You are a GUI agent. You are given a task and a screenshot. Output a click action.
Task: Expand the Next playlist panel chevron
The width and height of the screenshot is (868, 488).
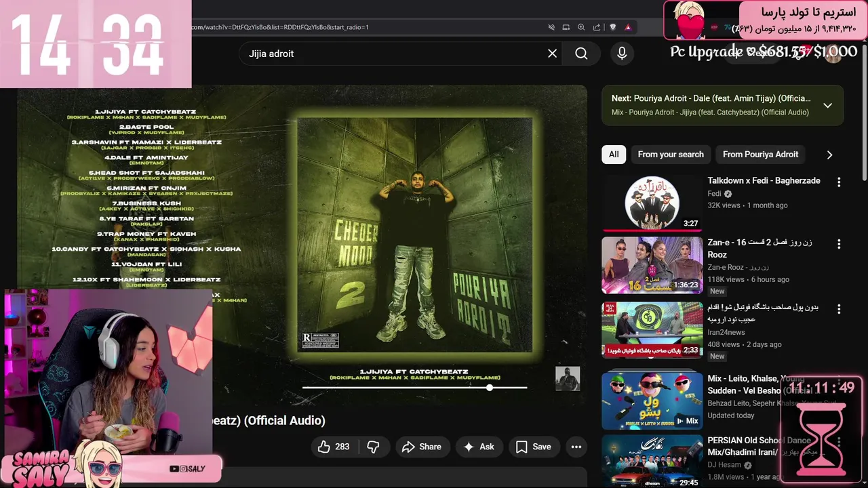click(827, 105)
